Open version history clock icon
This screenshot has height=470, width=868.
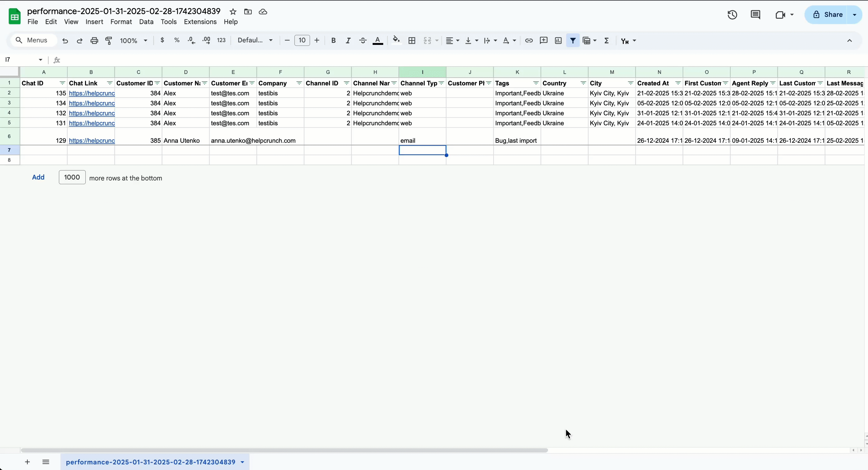click(x=732, y=15)
